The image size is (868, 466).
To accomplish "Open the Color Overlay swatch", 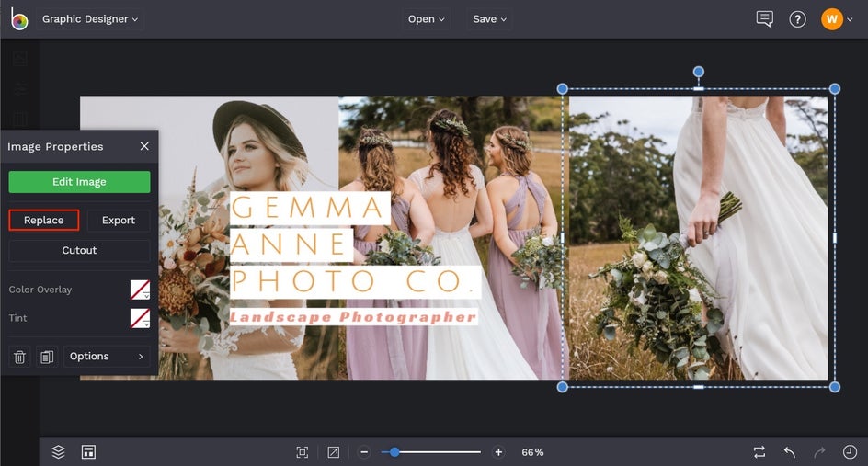I will tap(140, 290).
